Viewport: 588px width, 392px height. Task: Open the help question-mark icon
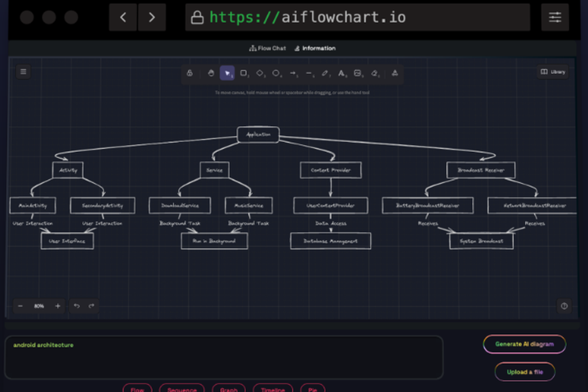(x=564, y=306)
